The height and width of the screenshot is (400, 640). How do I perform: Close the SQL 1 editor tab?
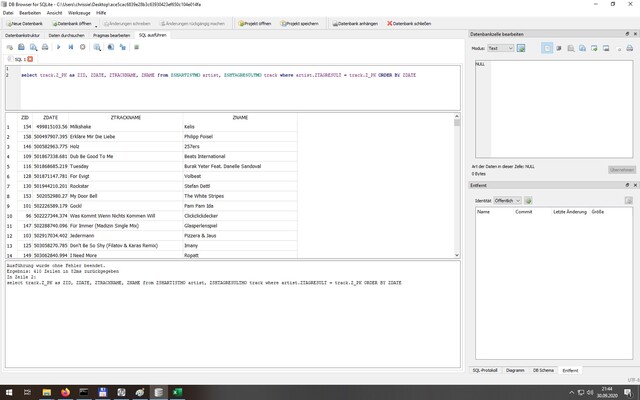pyautogui.click(x=30, y=60)
